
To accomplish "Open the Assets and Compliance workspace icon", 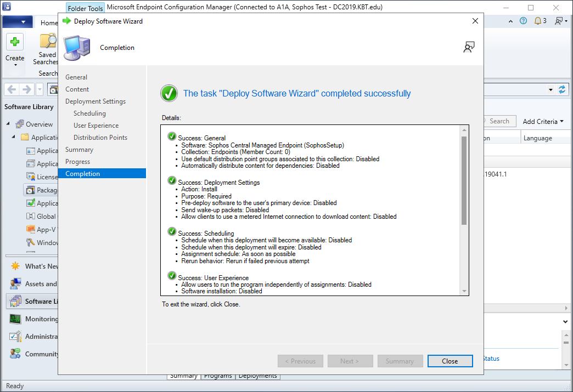I will pyautogui.click(x=15, y=283).
